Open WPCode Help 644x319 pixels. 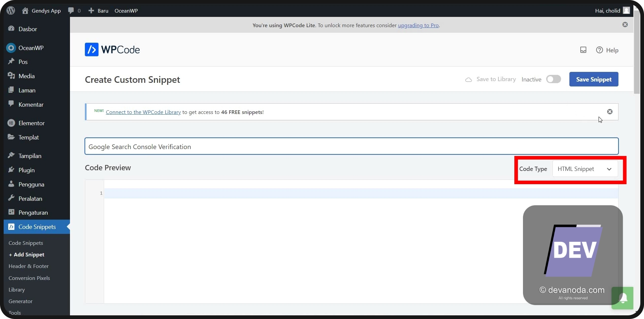coord(607,50)
